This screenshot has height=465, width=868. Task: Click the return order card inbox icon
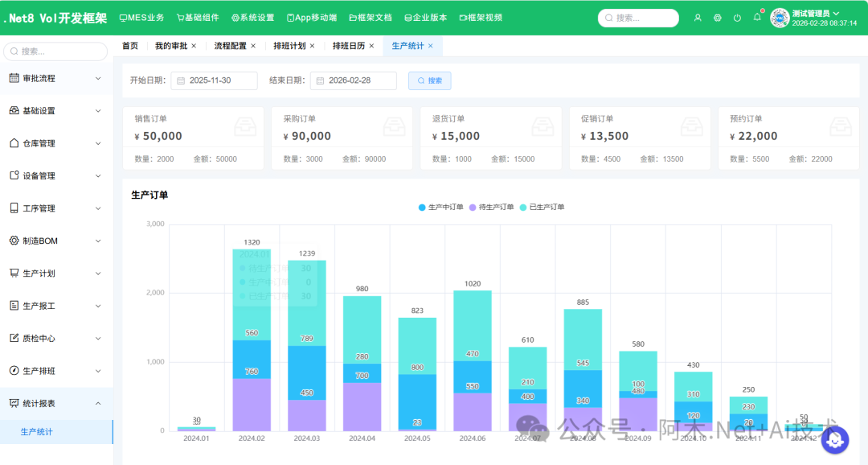tap(543, 127)
